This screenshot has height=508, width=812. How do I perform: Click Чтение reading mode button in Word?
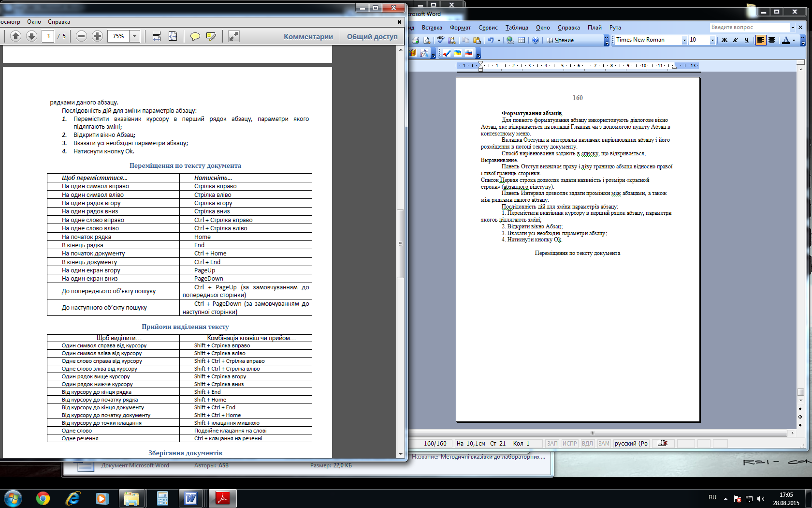click(x=560, y=40)
